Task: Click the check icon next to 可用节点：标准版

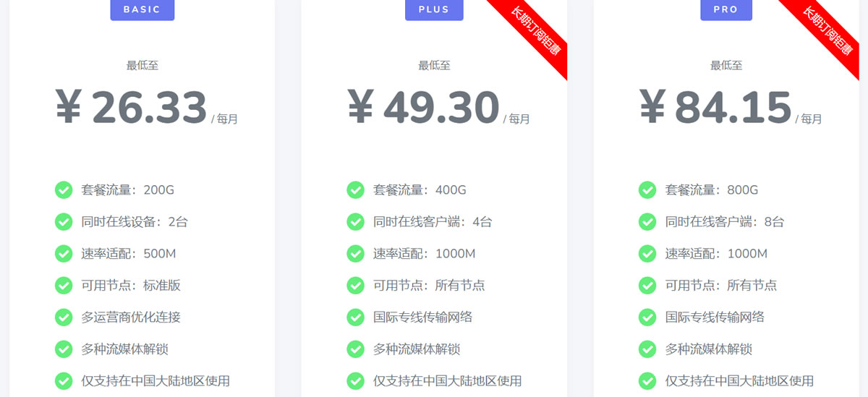Action: pyautogui.click(x=64, y=286)
